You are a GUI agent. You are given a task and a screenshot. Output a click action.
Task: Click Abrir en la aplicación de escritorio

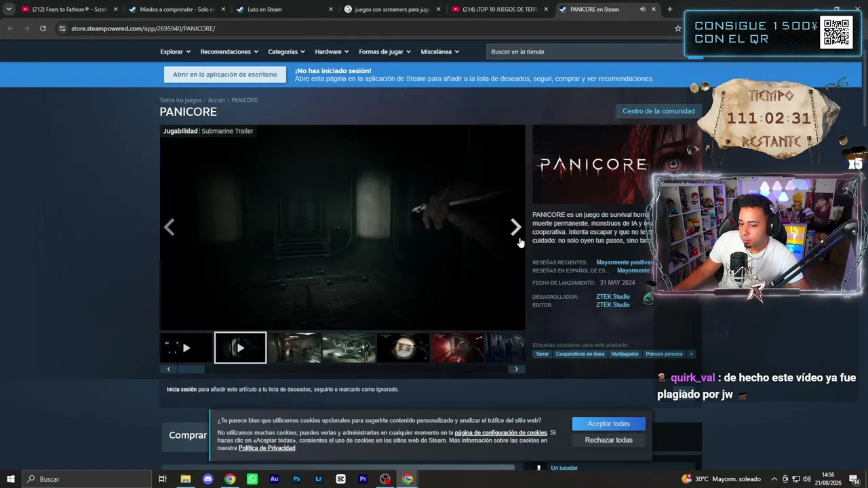(x=224, y=75)
